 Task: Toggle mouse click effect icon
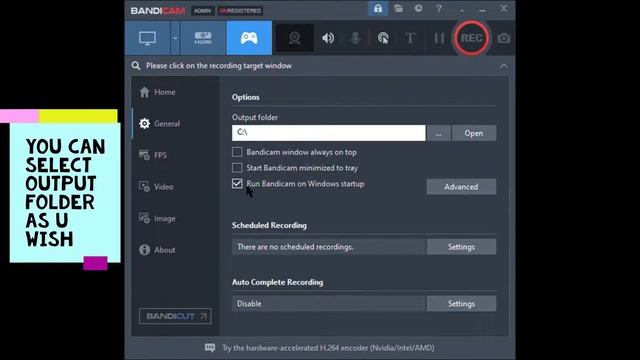[383, 38]
